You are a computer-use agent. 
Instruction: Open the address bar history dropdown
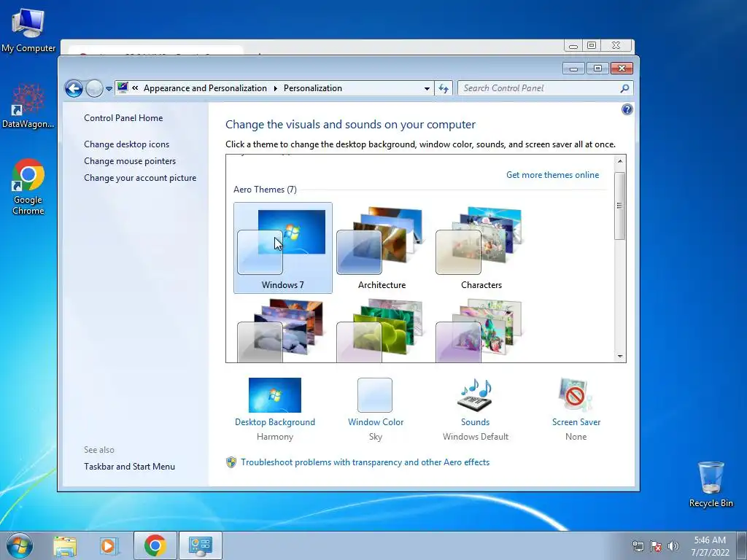[427, 88]
